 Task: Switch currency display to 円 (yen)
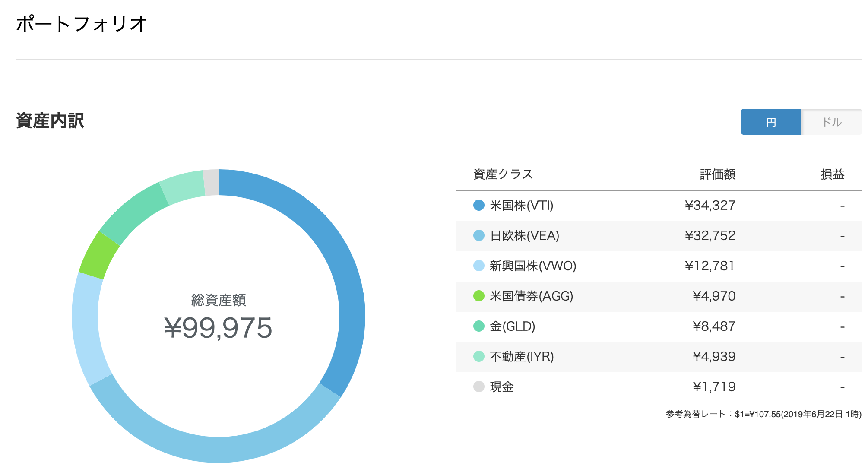coord(771,122)
